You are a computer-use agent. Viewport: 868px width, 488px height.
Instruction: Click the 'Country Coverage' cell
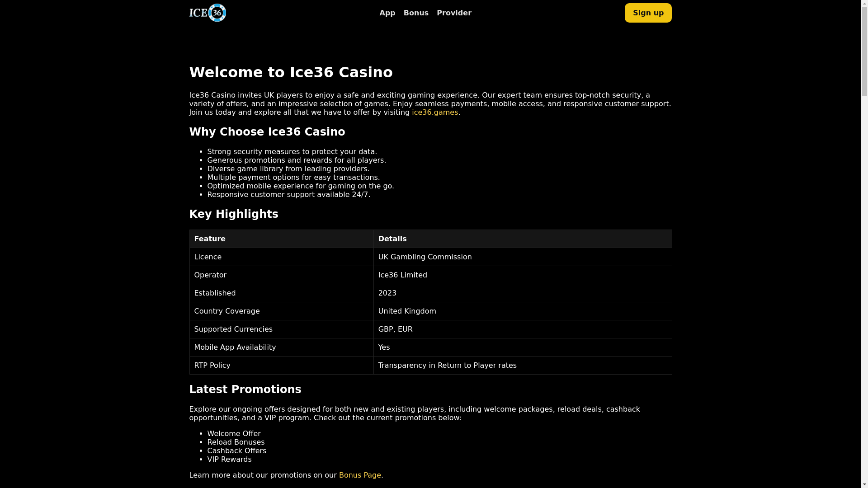coord(281,311)
